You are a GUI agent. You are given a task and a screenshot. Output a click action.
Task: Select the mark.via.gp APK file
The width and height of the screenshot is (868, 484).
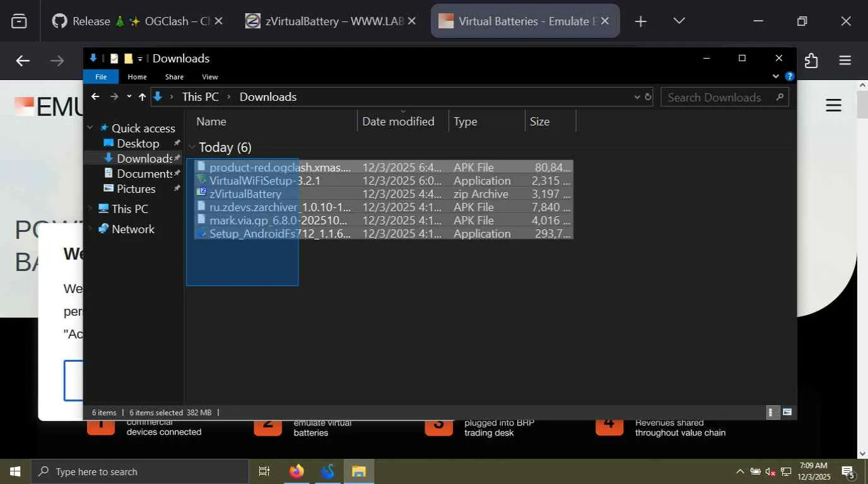click(x=384, y=220)
